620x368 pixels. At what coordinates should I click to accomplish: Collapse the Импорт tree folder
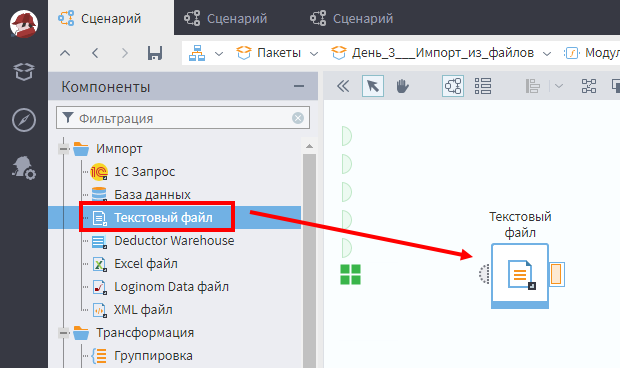pyautogui.click(x=63, y=149)
